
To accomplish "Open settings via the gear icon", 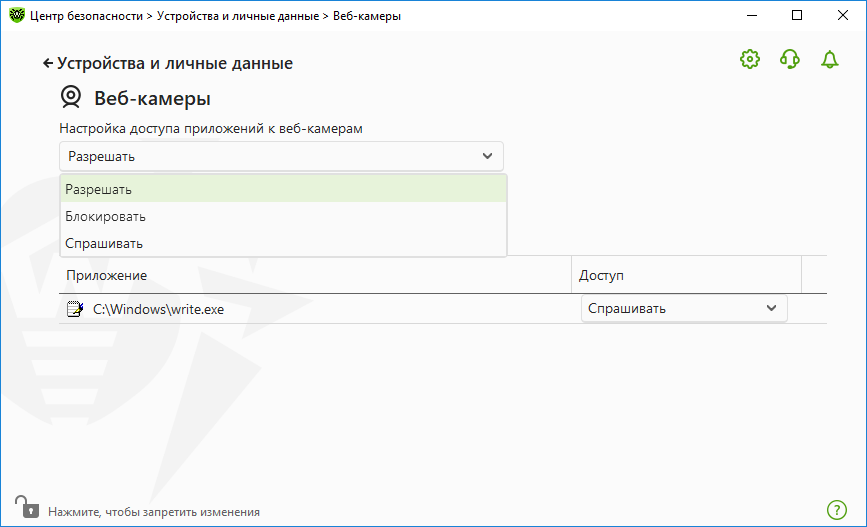I will [750, 59].
